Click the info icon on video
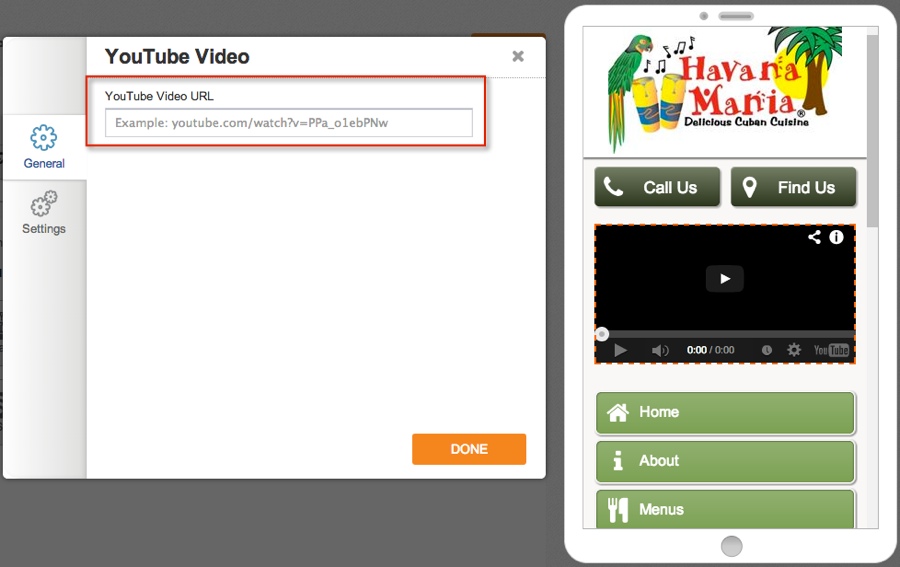 click(x=836, y=237)
